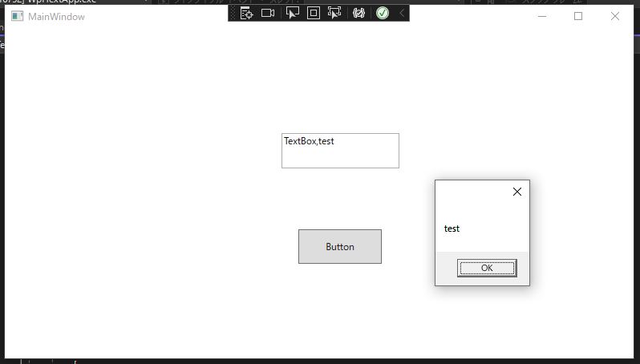Click the green checkmark status icon

(x=383, y=13)
